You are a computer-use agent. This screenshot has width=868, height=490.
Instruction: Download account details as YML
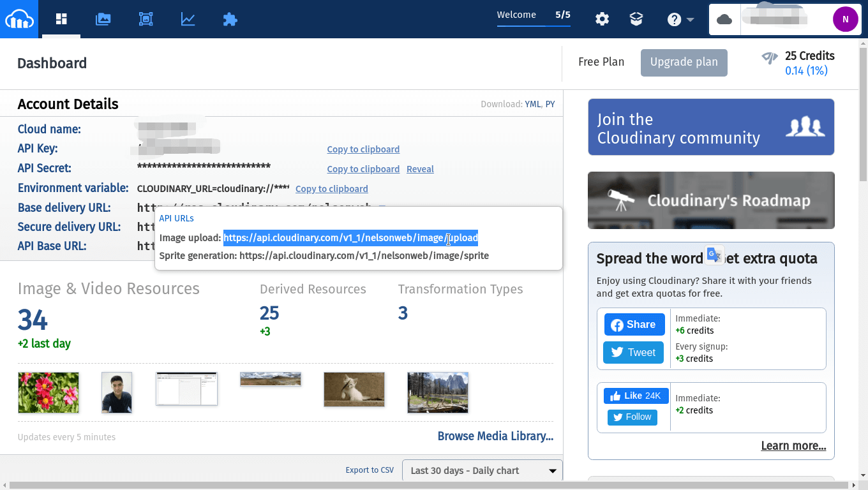coord(533,103)
